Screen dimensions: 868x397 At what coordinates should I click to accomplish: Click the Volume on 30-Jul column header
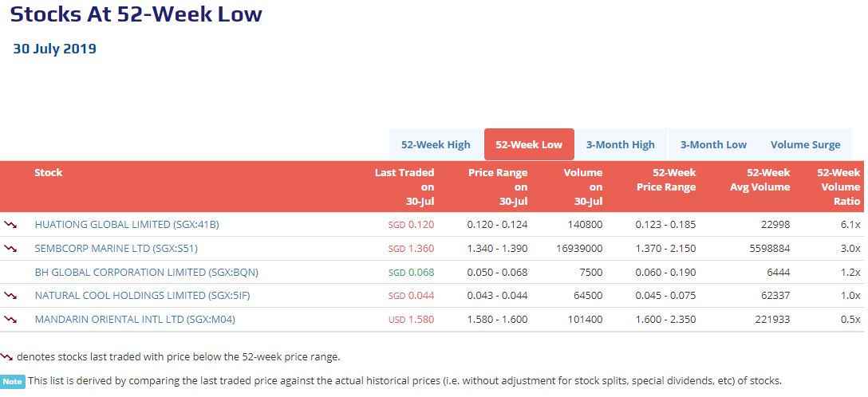click(583, 187)
